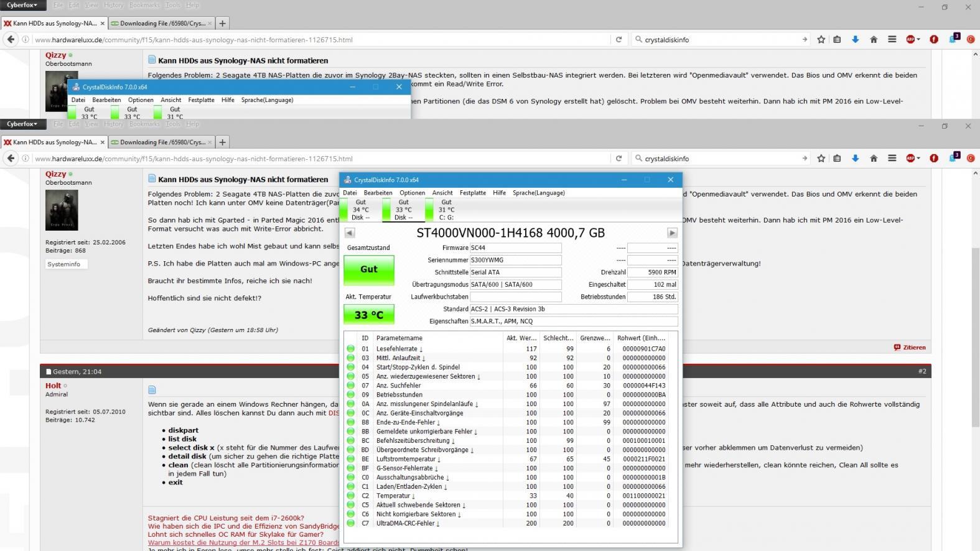Open signature link about schnelles OC RAM
The height and width of the screenshot is (551, 980).
(x=236, y=534)
